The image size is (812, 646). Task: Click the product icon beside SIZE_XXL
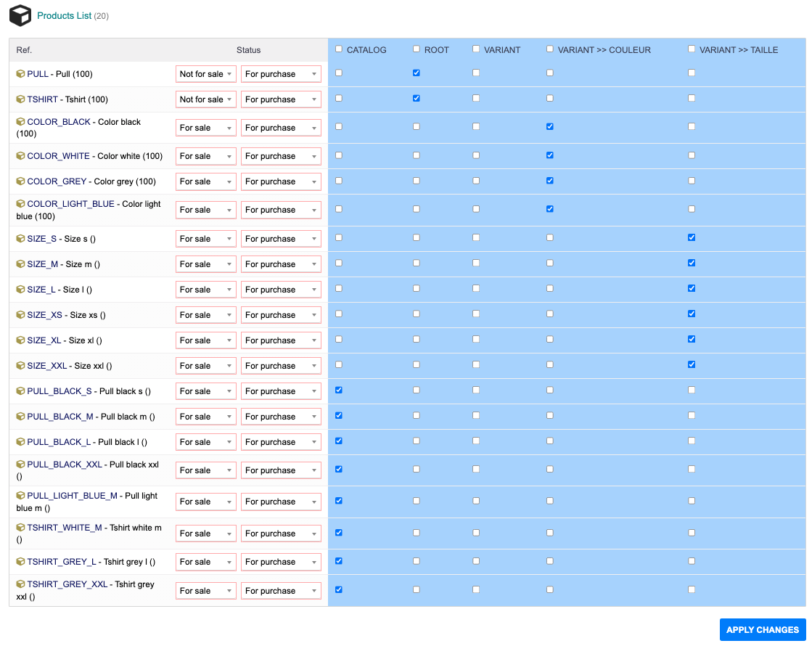(21, 366)
